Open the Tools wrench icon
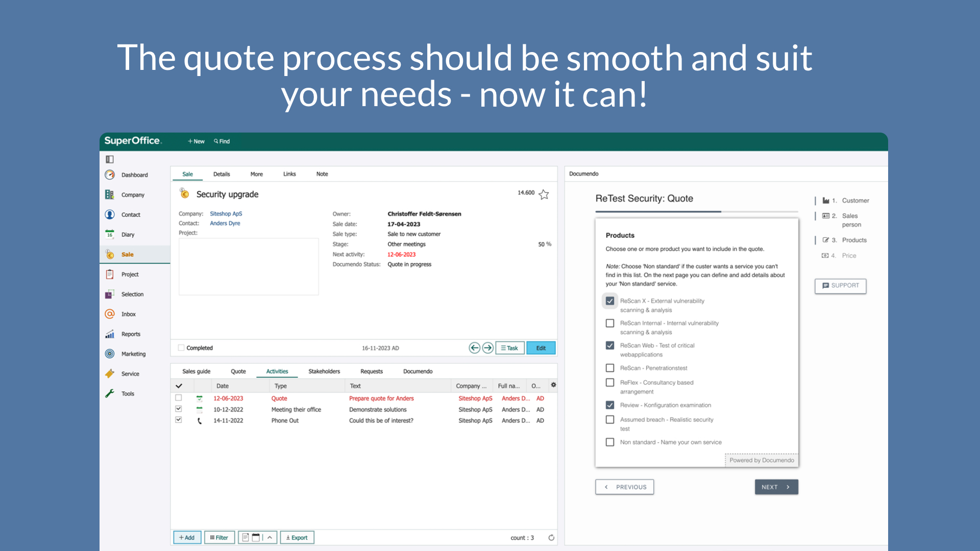The height and width of the screenshot is (551, 980). click(x=110, y=394)
